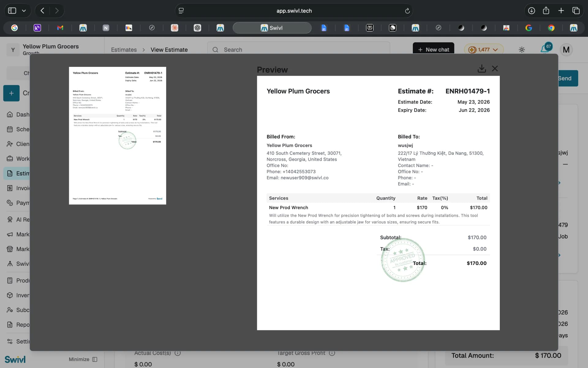
Task: Click the Payments sidebar icon
Action: click(x=10, y=203)
